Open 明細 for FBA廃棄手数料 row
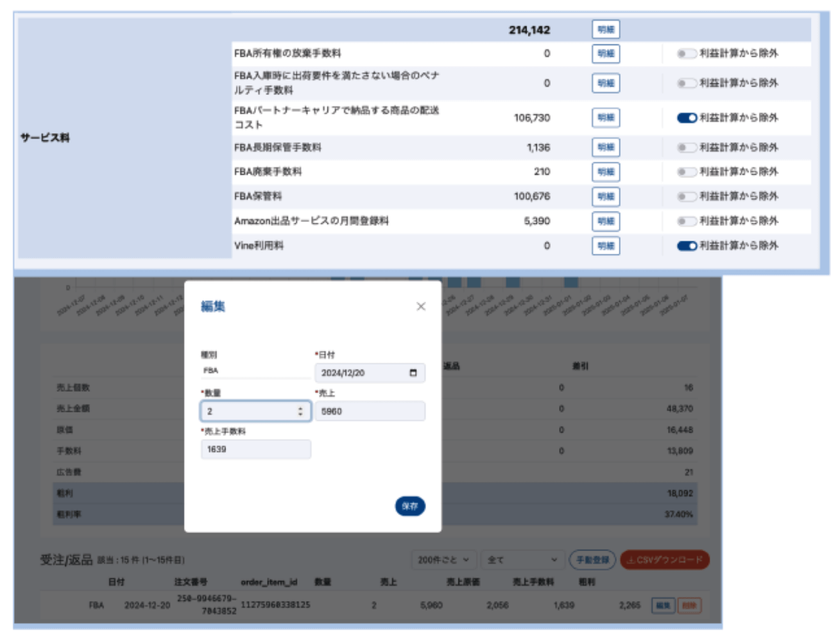This screenshot has height=642, width=840. (606, 172)
